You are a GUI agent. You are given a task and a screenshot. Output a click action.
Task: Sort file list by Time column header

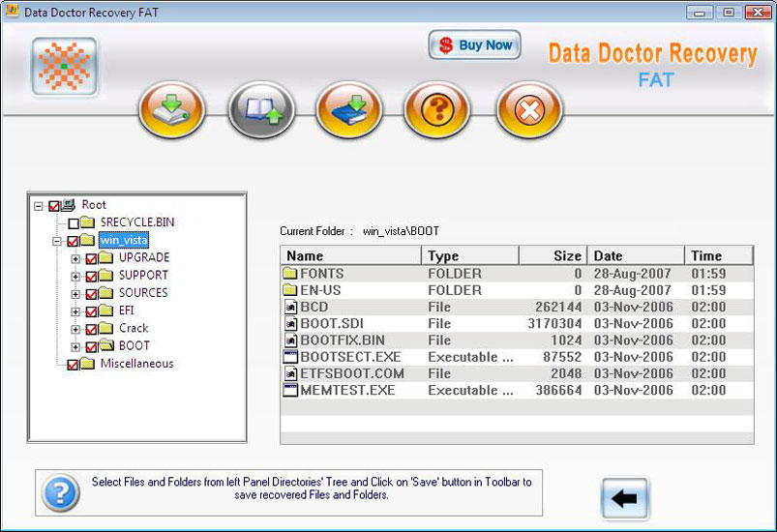[719, 255]
